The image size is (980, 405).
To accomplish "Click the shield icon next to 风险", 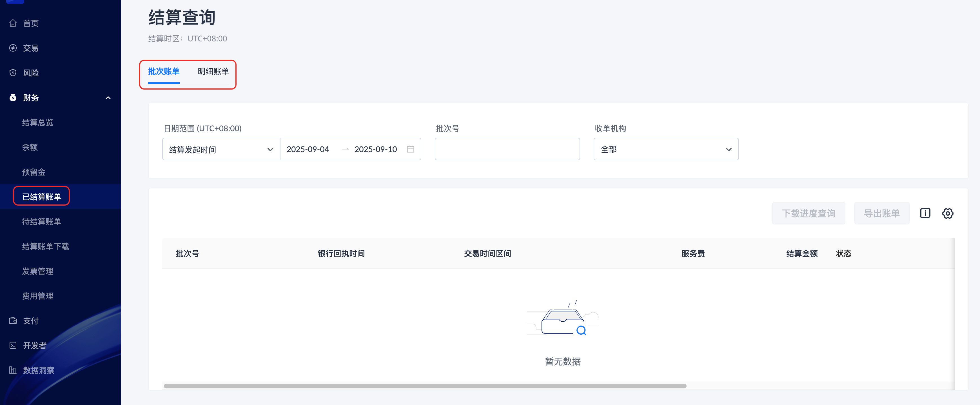I will [13, 73].
